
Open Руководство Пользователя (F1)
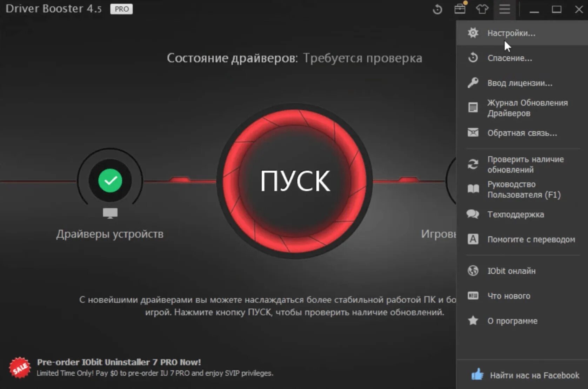(x=522, y=189)
